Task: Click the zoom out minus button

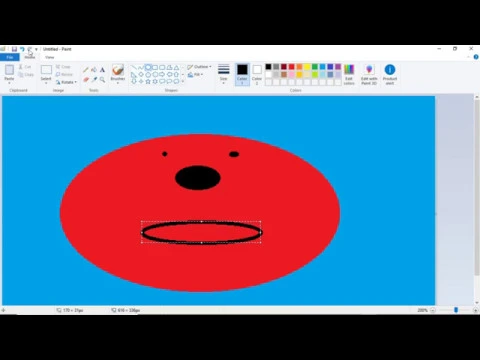Action: [x=433, y=310]
